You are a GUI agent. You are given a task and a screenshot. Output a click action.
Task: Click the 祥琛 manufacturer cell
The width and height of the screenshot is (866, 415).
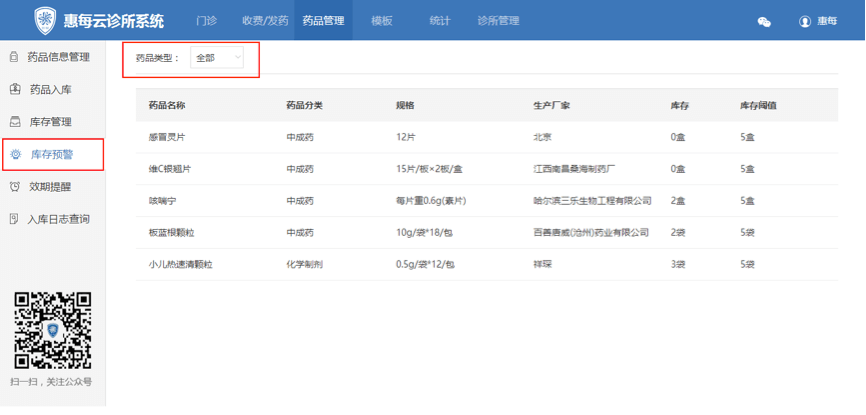[x=542, y=265]
